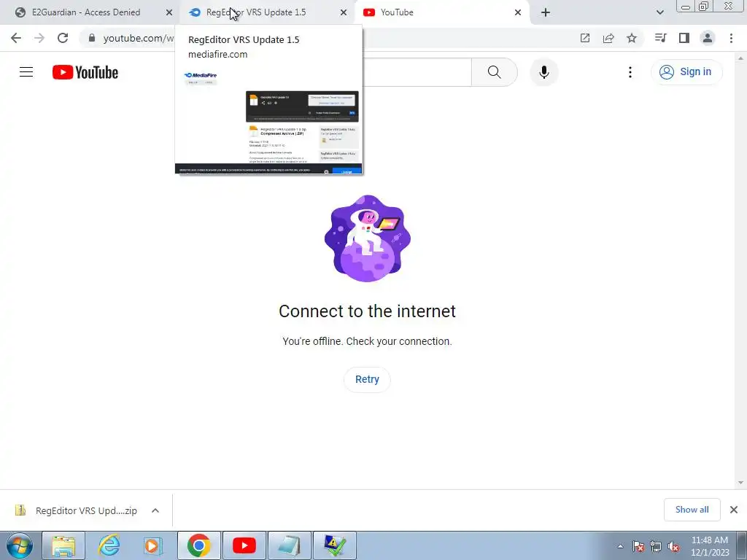The image size is (747, 560).
Task: Go forward to the next page
Action: point(39,38)
